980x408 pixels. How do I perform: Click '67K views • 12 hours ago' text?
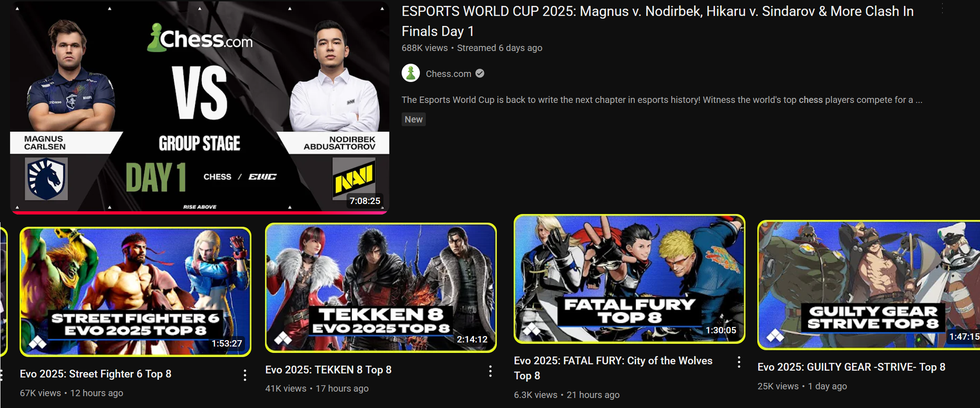(71, 393)
